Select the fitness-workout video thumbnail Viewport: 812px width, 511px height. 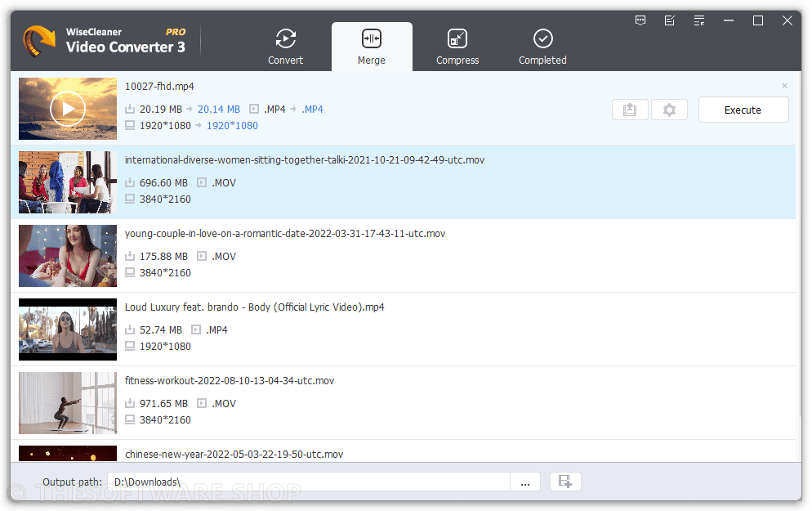pos(68,403)
